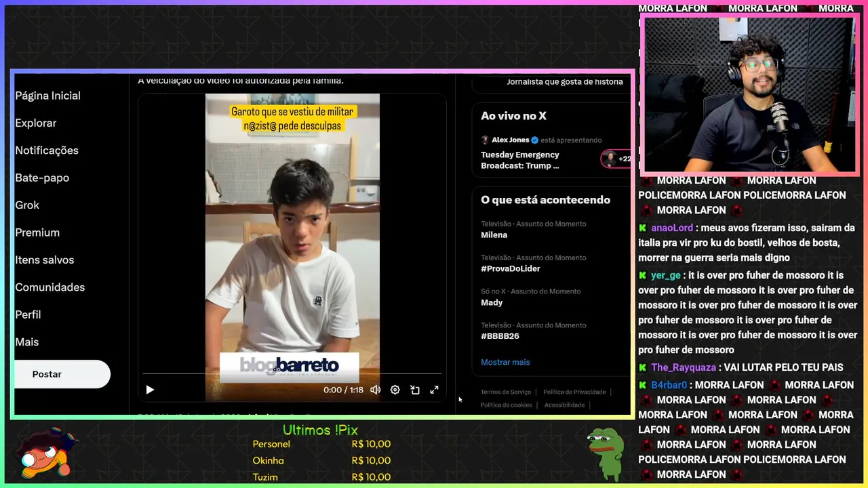Screen dimensions: 868x488
Task: Open Perfil in sidebar
Action: point(28,314)
